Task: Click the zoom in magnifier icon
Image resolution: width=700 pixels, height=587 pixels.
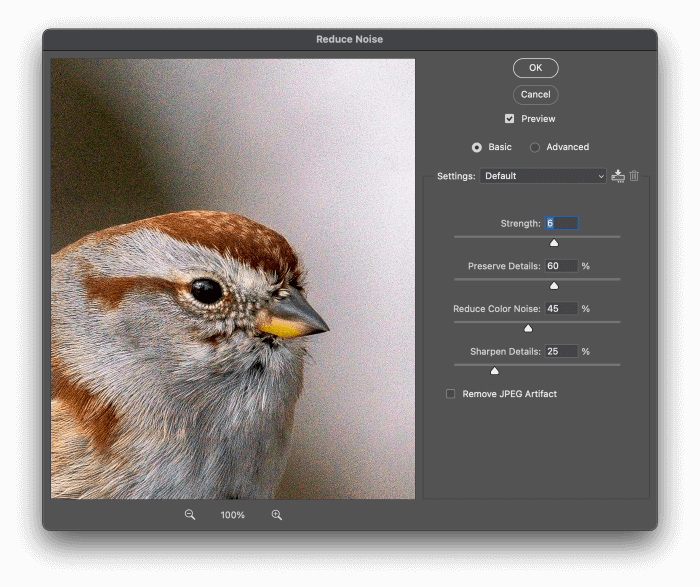Action: point(277,515)
